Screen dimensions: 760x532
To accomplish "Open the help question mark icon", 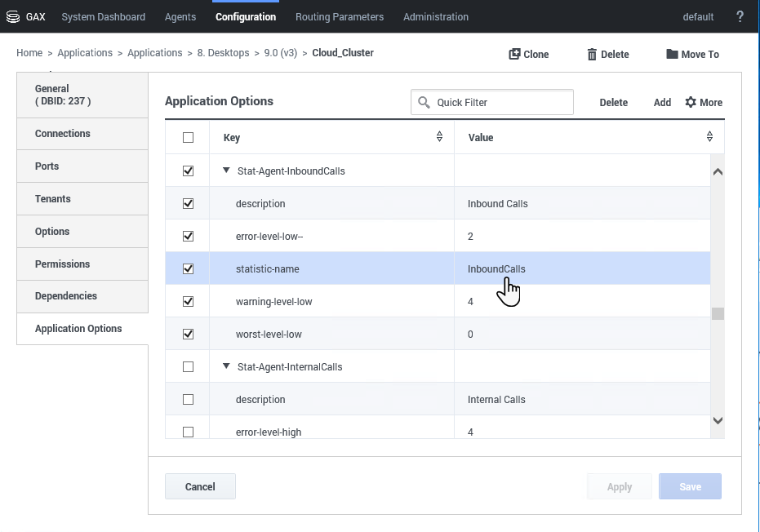I will pos(740,16).
